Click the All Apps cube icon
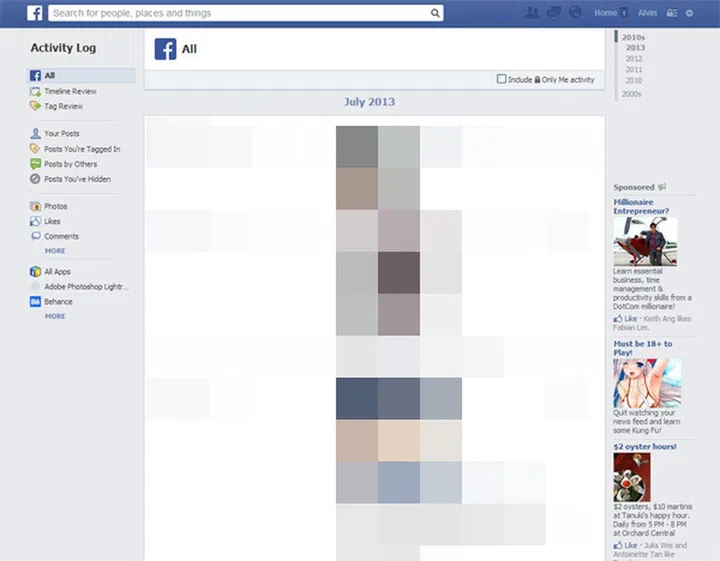This screenshot has width=720, height=561. pos(35,272)
